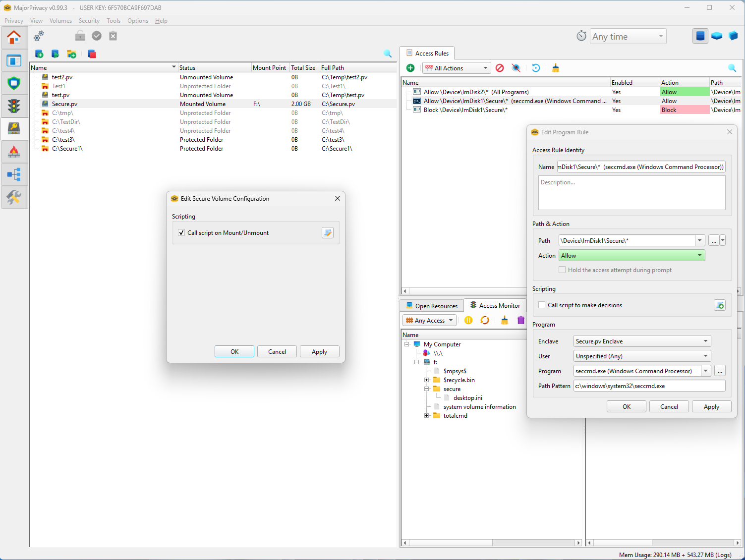Expand the totalcmd folder in tree
The image size is (745, 560).
click(x=427, y=416)
